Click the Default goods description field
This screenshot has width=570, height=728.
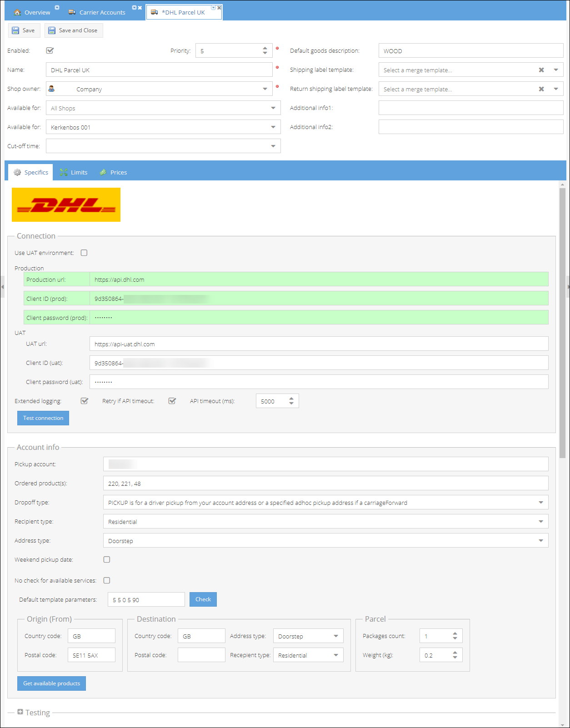471,51
